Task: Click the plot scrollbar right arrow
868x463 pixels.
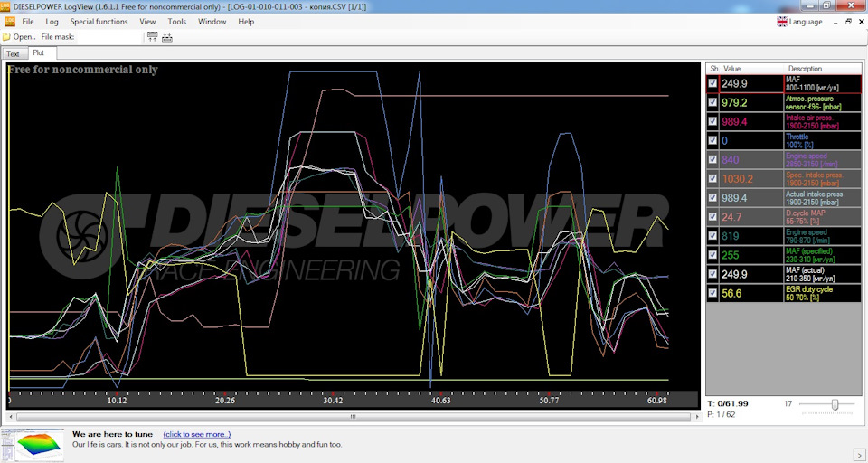Action: pyautogui.click(x=697, y=417)
